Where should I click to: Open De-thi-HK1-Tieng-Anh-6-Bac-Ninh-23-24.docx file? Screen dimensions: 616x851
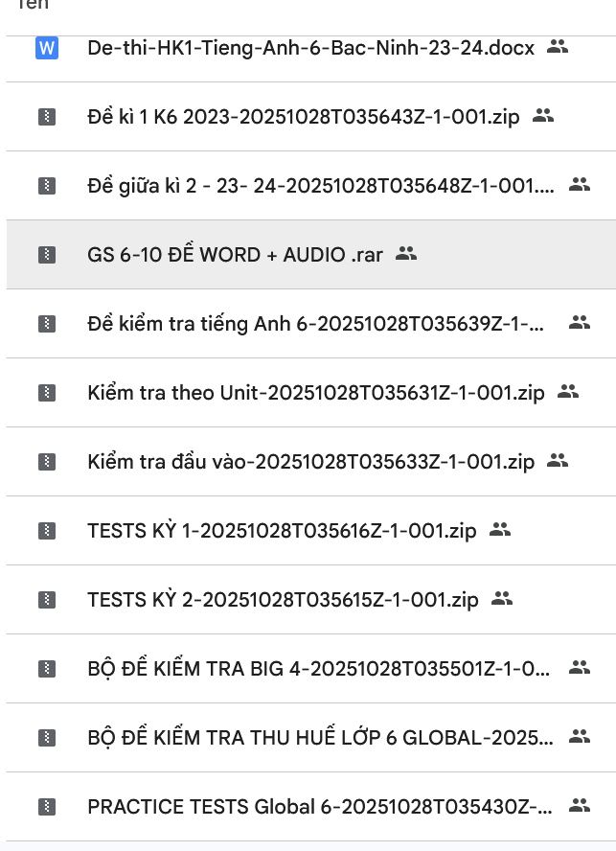[x=310, y=48]
